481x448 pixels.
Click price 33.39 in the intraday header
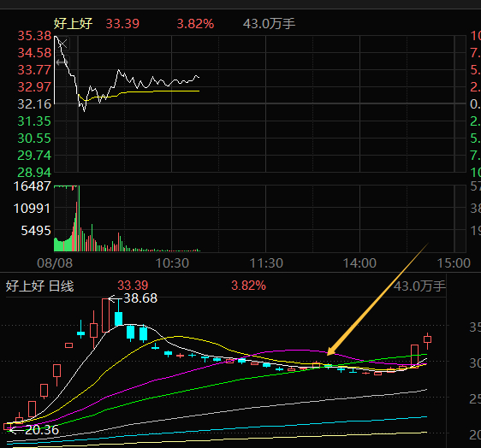click(x=122, y=24)
